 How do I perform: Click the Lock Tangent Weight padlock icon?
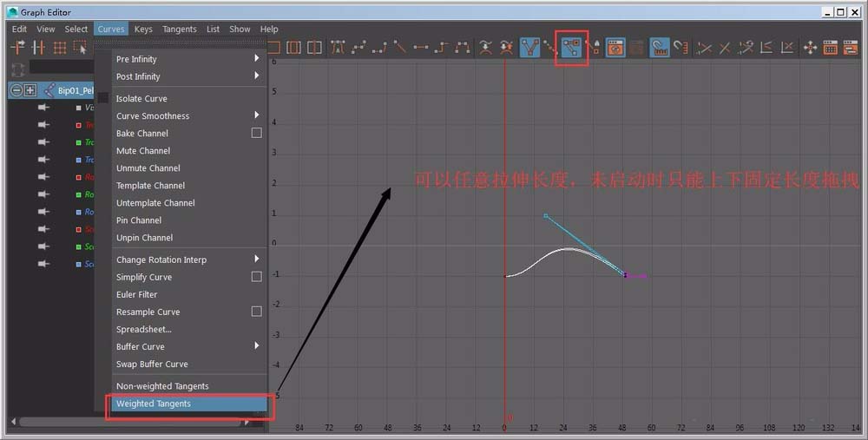(595, 48)
